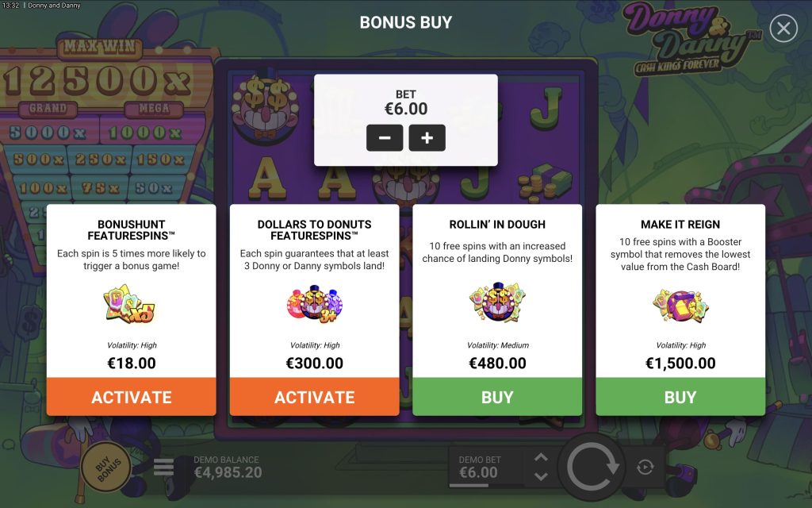The width and height of the screenshot is (812, 508).
Task: Raise demo bet with the up chevron
Action: point(541,458)
